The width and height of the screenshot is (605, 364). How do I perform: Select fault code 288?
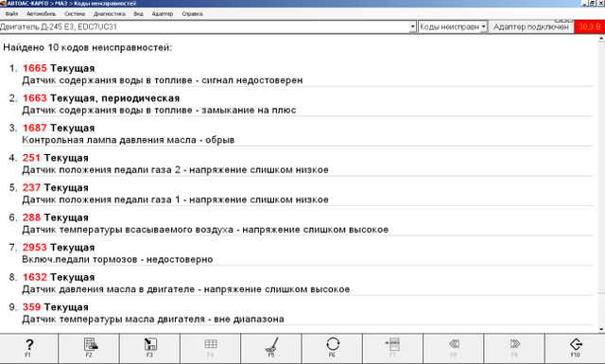coord(31,217)
